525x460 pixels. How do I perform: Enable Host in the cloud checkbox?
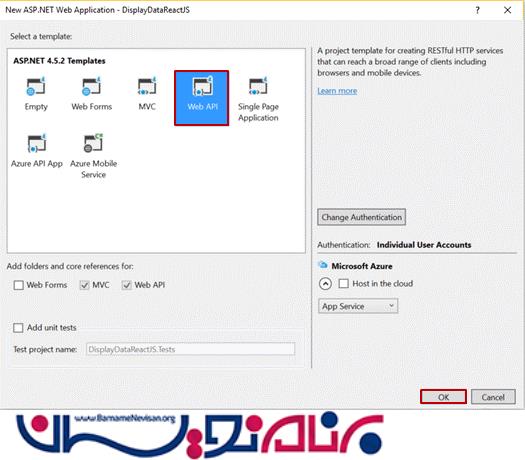(344, 284)
